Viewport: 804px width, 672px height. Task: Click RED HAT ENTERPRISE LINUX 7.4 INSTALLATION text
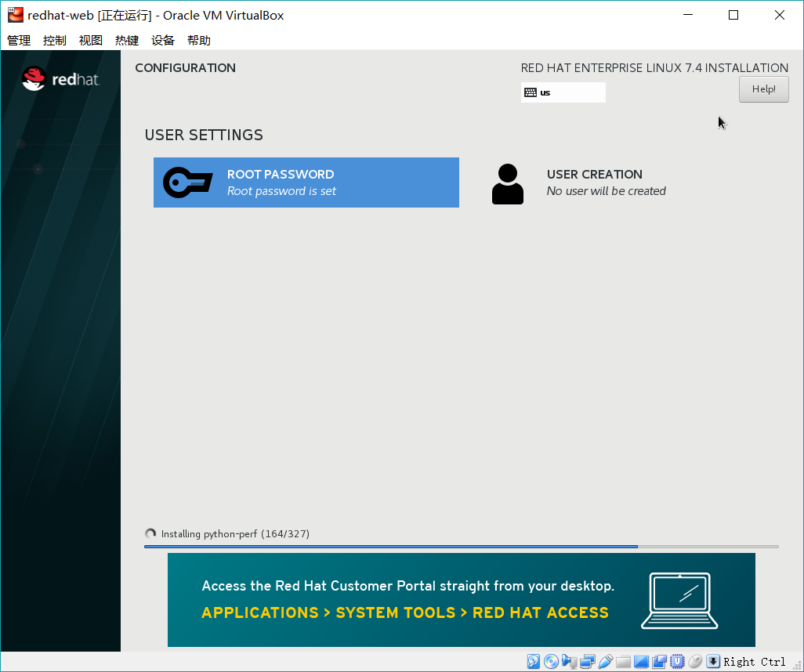coord(654,67)
